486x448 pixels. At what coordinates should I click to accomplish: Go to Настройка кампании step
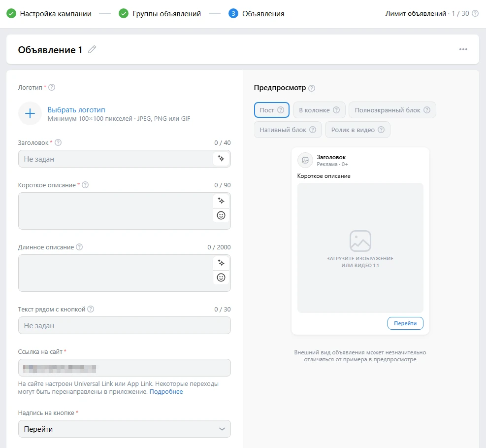49,14
